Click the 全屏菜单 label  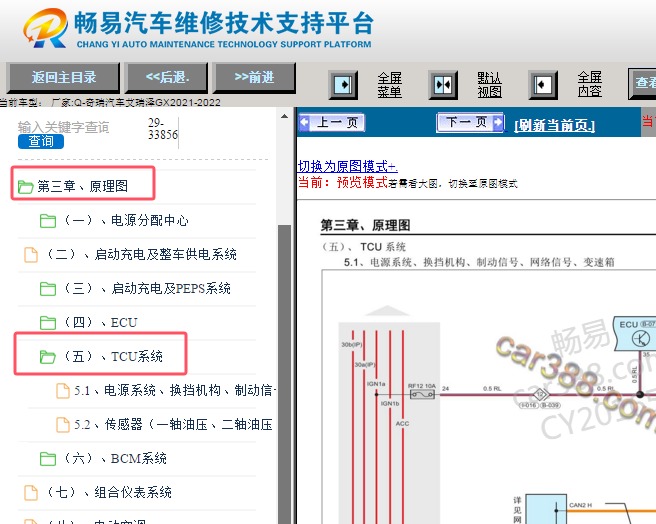point(390,85)
